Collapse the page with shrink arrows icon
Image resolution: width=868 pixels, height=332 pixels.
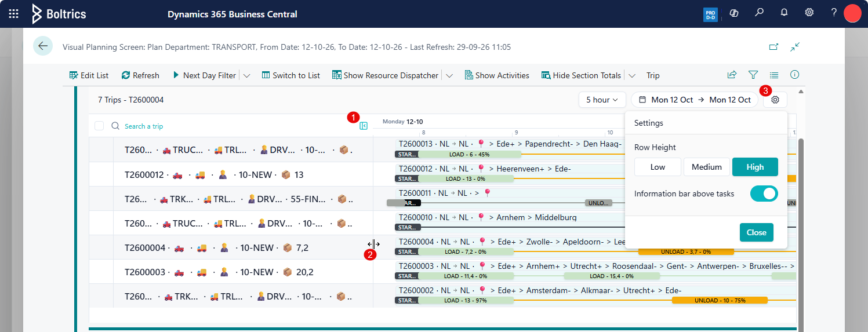point(795,47)
